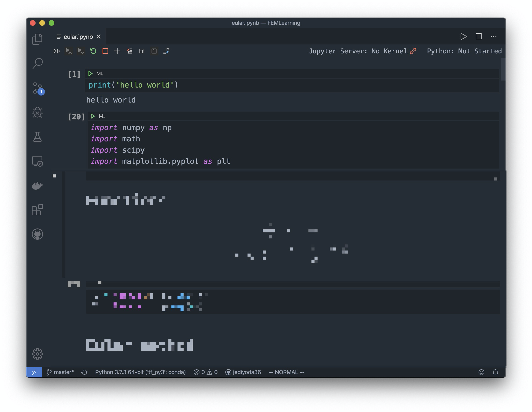Open the variable explorer grid icon
This screenshot has height=412, width=532.
141,51
